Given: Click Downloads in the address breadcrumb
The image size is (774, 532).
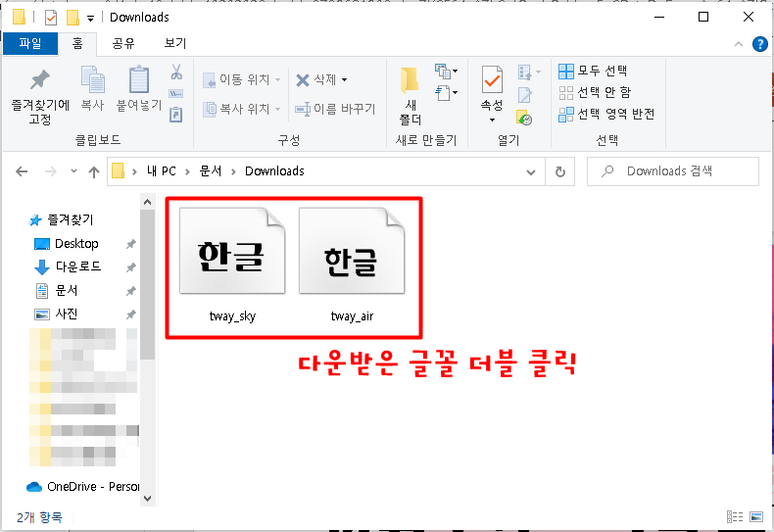Looking at the screenshot, I should [x=275, y=171].
